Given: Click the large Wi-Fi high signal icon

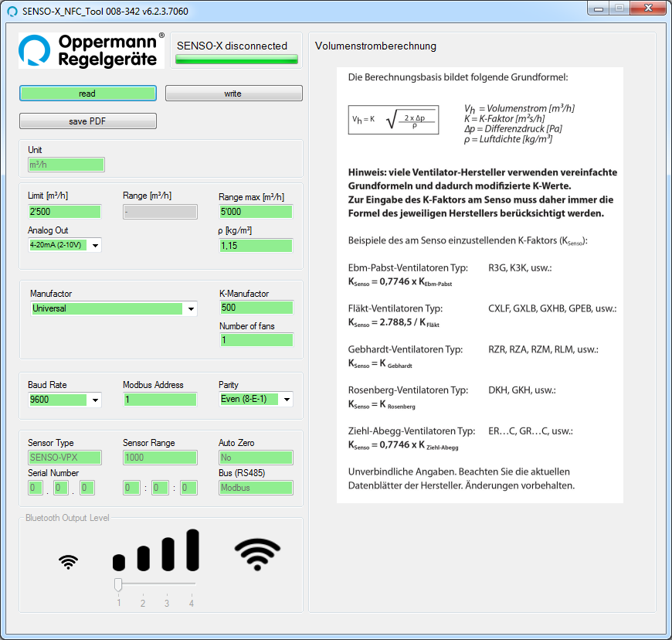Looking at the screenshot, I should tap(257, 554).
